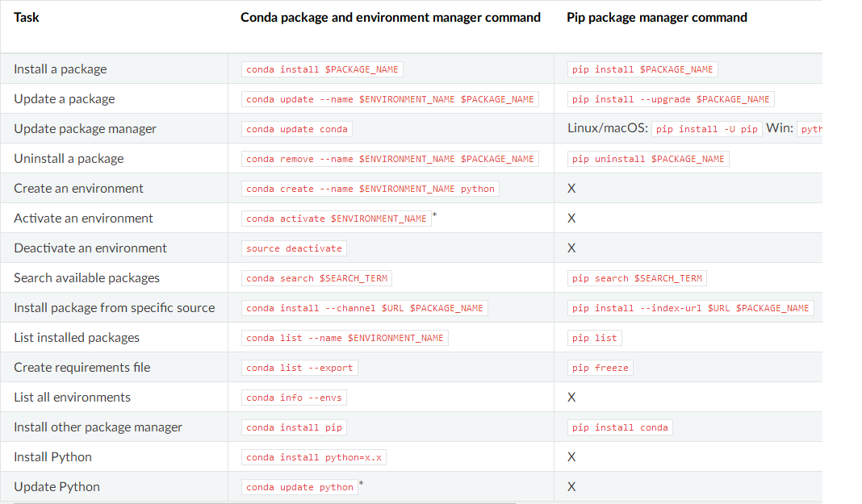Select the conda create --name $ENVIRONMENT_NAME python snippet
The height and width of the screenshot is (504, 862).
click(370, 188)
